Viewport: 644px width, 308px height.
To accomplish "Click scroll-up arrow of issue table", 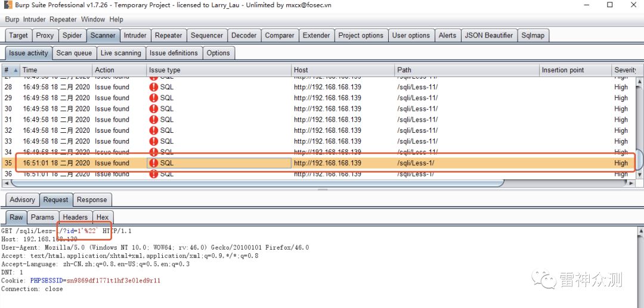I will point(640,80).
